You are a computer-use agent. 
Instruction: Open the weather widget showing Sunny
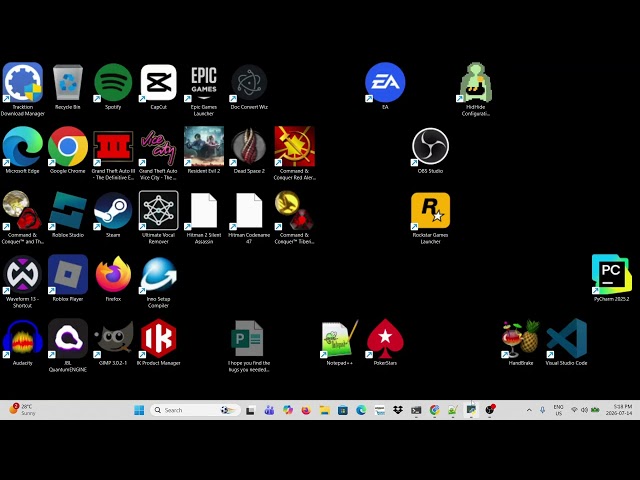pyautogui.click(x=24, y=410)
